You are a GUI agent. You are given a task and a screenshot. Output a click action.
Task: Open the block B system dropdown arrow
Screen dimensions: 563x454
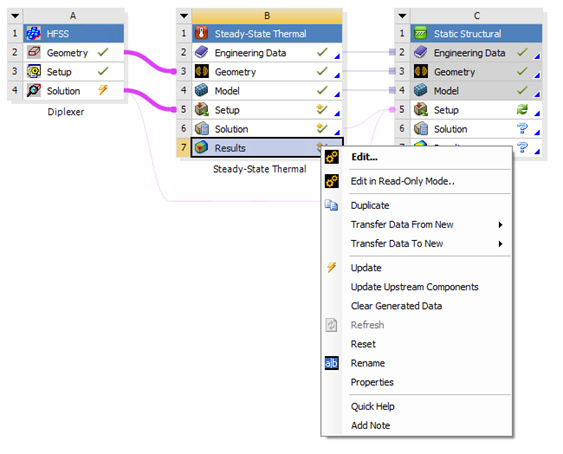(184, 16)
